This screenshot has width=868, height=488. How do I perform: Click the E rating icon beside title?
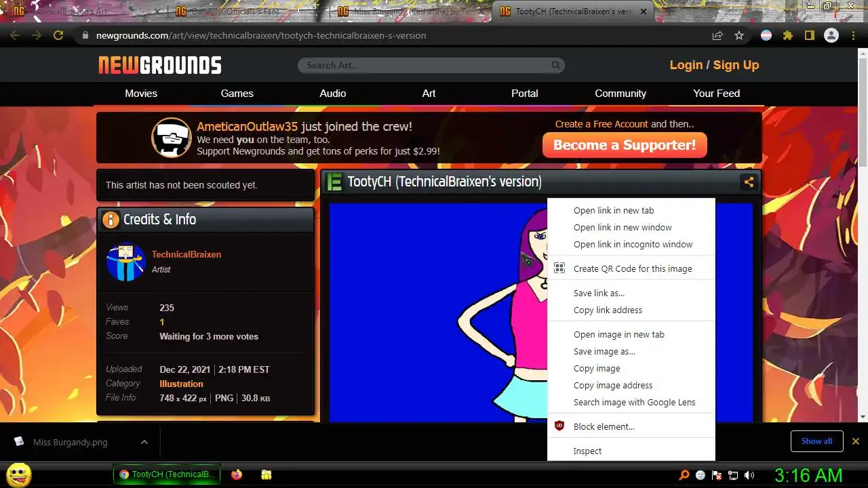334,182
